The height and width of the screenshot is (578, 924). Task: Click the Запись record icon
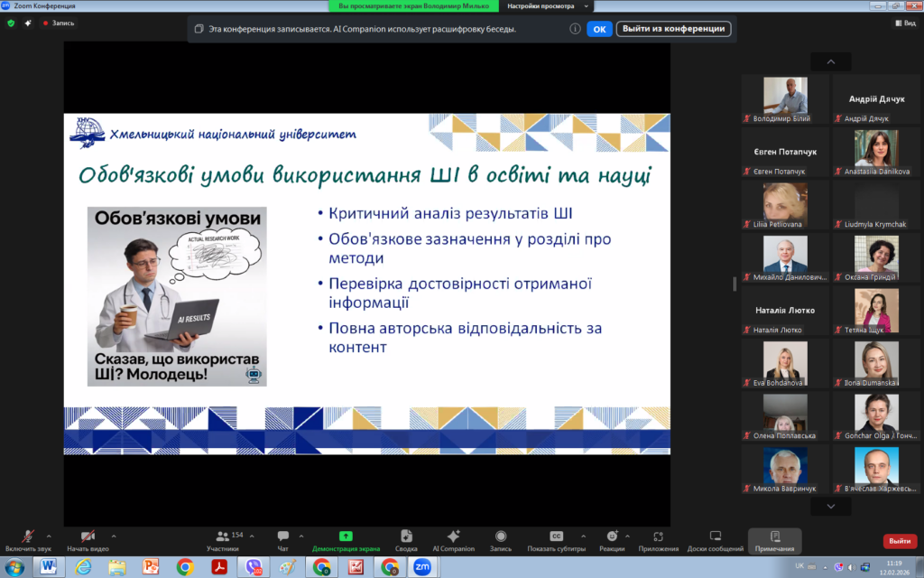click(x=500, y=539)
